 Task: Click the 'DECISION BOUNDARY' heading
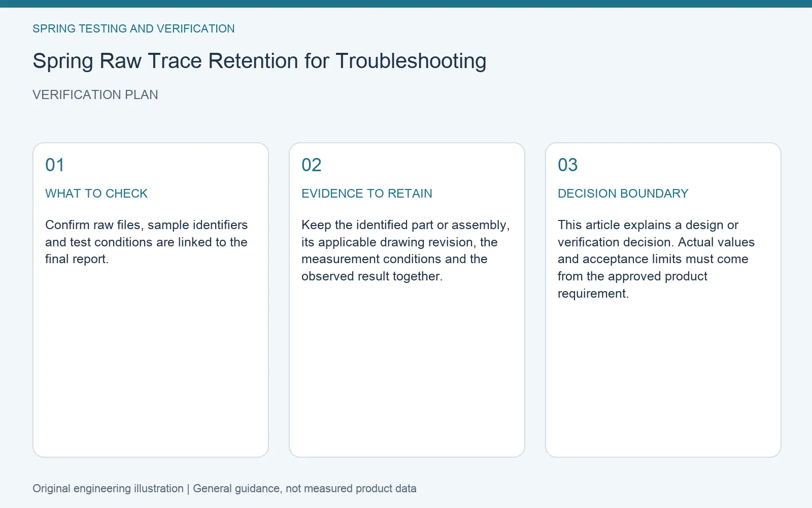pyautogui.click(x=623, y=194)
